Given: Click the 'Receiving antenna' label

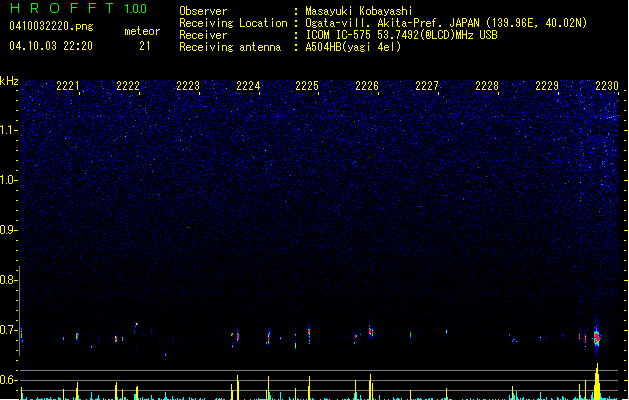Looking at the screenshot, I should pyautogui.click(x=230, y=47).
